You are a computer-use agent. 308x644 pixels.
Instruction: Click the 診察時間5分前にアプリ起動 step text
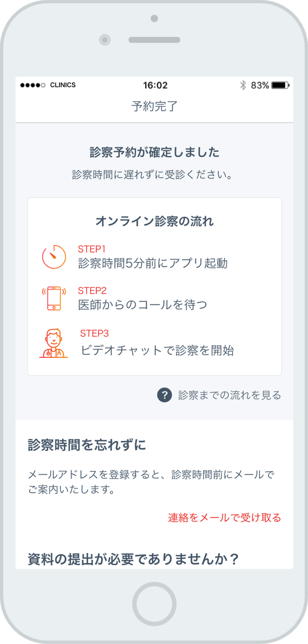(x=153, y=263)
